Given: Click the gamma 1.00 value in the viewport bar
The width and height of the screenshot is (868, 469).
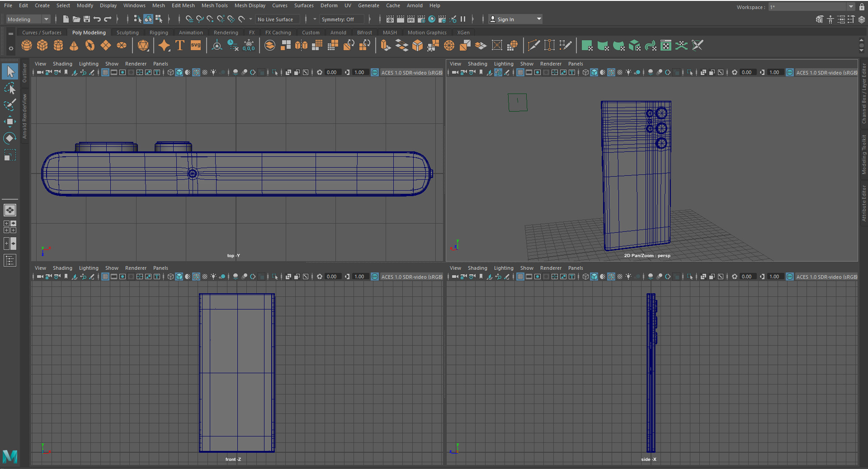Looking at the screenshot, I should coord(359,72).
